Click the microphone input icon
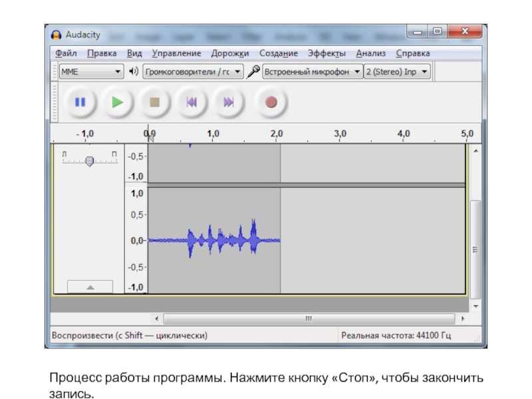532x399 pixels. (253, 71)
